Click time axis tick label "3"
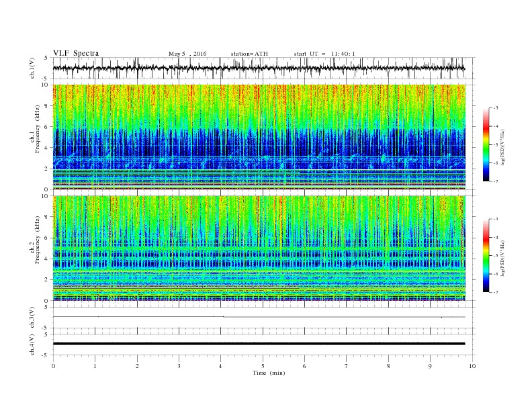The image size is (532, 411). pos(179,366)
